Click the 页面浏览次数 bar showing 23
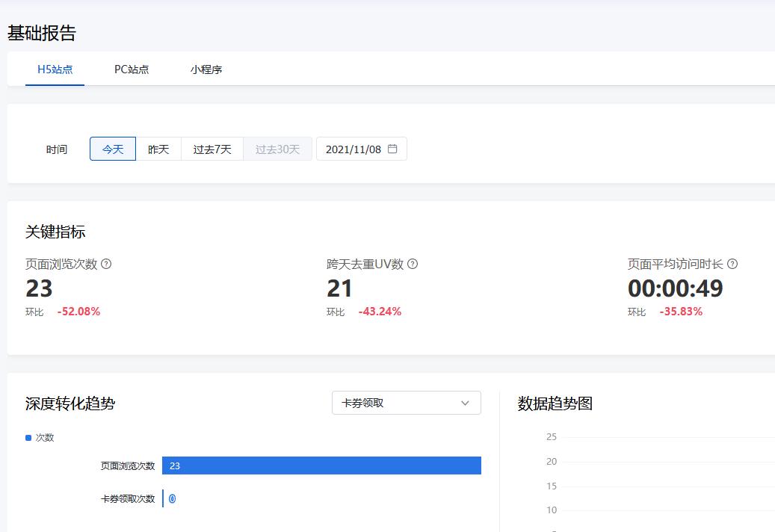This screenshot has width=775, height=532. pos(322,466)
